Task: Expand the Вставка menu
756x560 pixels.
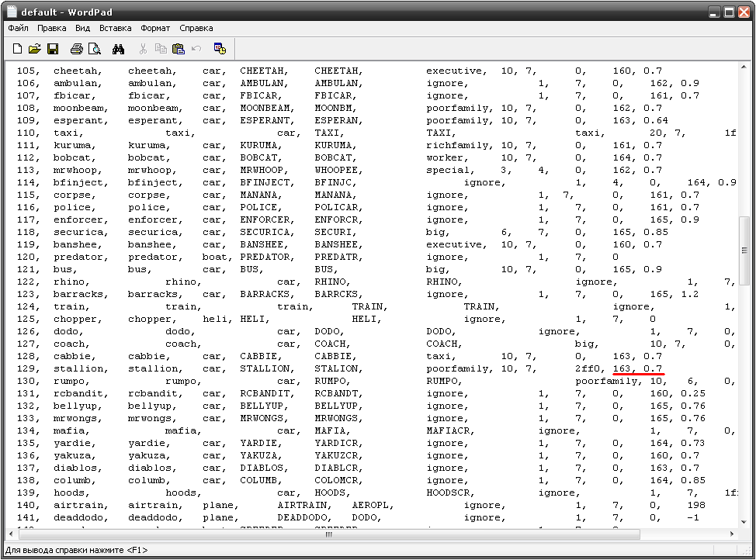Action: tap(116, 28)
